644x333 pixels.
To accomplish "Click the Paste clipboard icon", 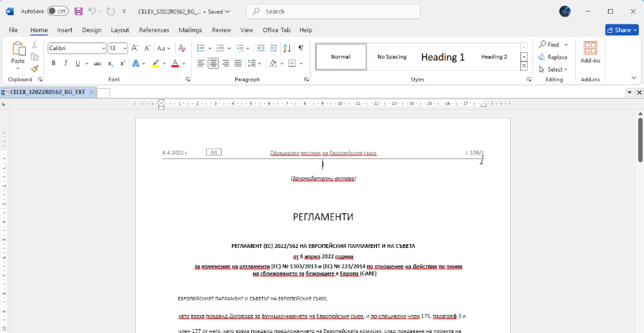I will click(18, 48).
